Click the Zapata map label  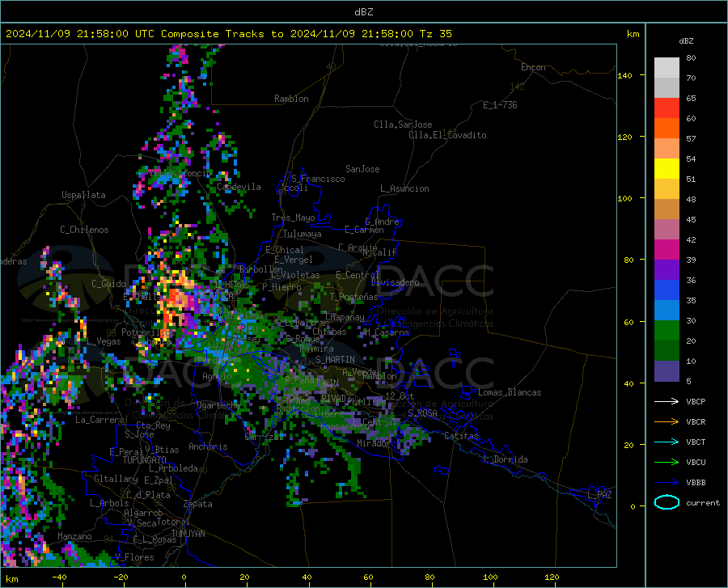(198, 504)
